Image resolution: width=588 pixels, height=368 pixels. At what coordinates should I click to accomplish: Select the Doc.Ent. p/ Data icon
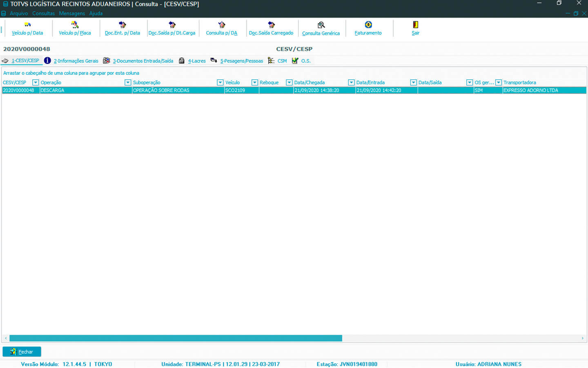(122, 25)
